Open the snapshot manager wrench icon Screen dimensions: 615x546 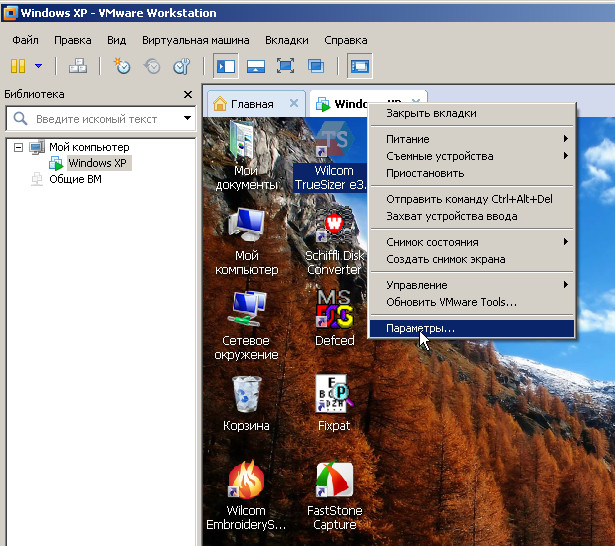[182, 66]
